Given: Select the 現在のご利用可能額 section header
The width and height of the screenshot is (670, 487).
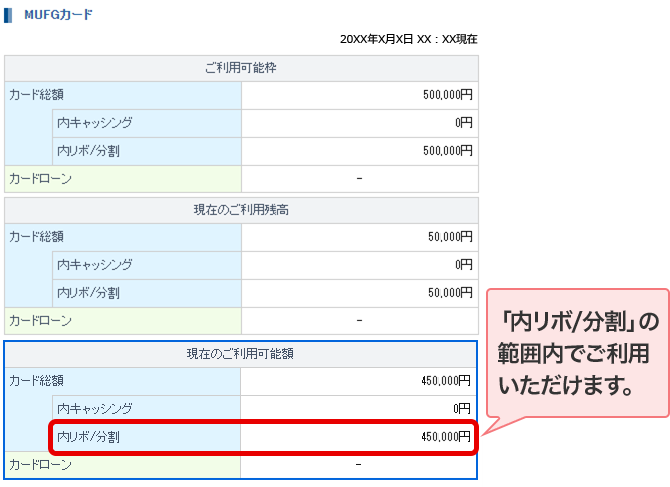Looking at the screenshot, I should 241,354.
